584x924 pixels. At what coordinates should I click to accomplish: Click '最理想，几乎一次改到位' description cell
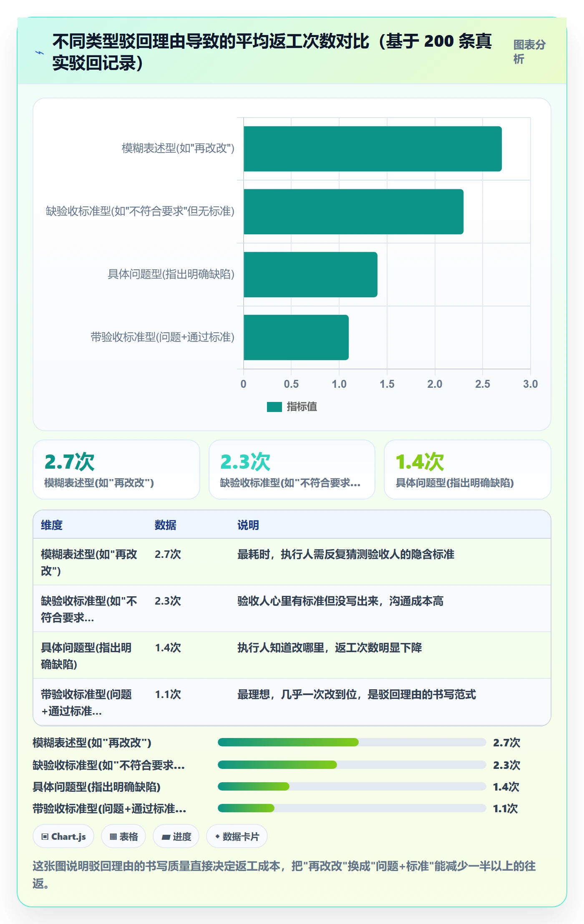click(357, 694)
